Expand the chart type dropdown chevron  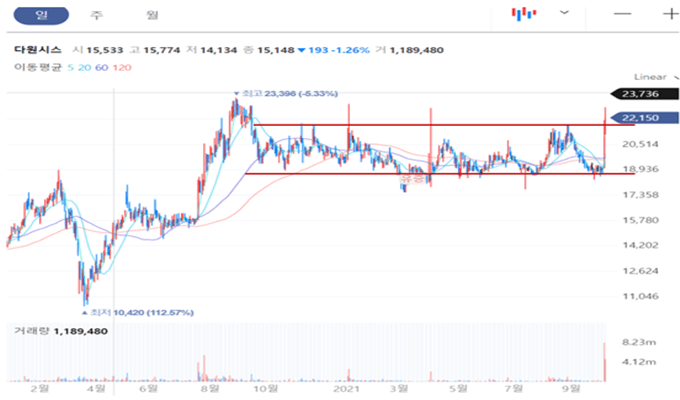click(564, 13)
